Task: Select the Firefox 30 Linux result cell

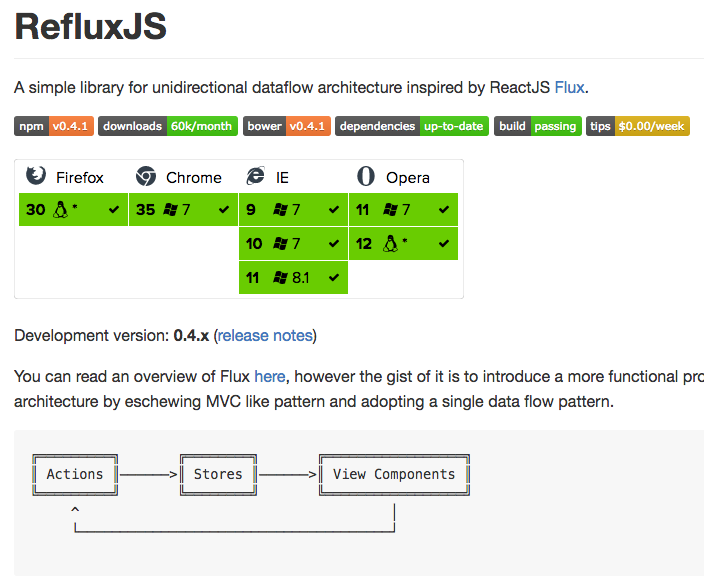Action: coord(73,209)
